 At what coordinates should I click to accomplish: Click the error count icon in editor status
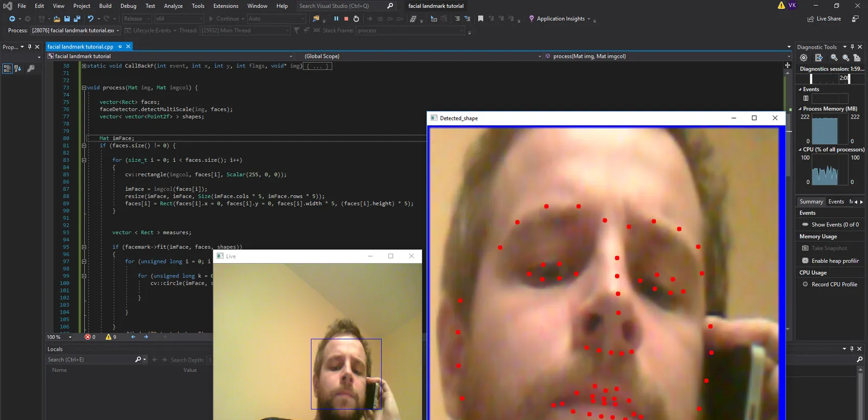87,337
